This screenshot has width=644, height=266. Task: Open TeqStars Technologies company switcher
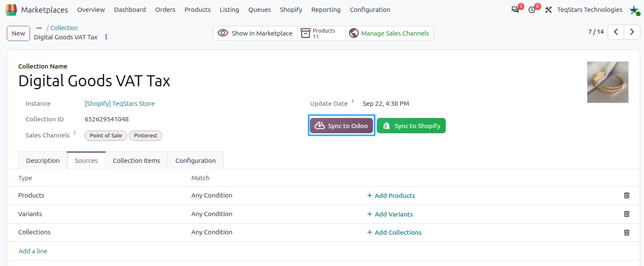tap(589, 10)
